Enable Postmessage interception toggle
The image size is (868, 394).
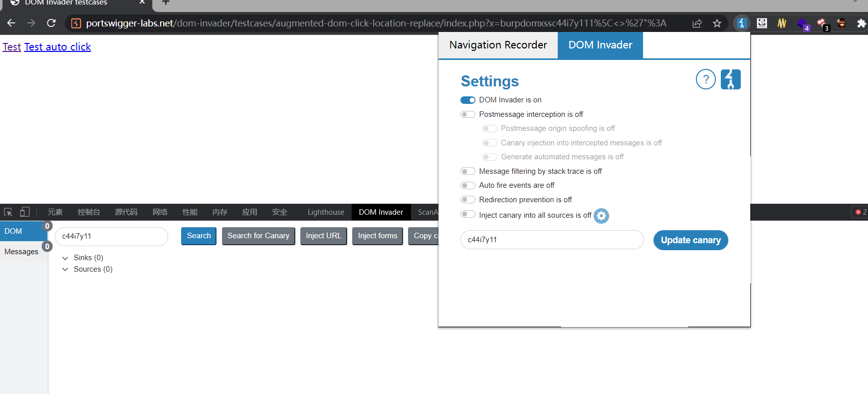[468, 114]
